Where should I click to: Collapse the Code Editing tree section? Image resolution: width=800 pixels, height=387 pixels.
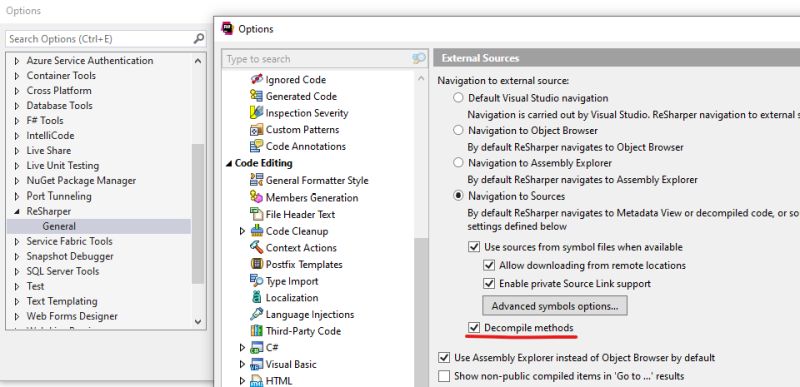point(229,164)
